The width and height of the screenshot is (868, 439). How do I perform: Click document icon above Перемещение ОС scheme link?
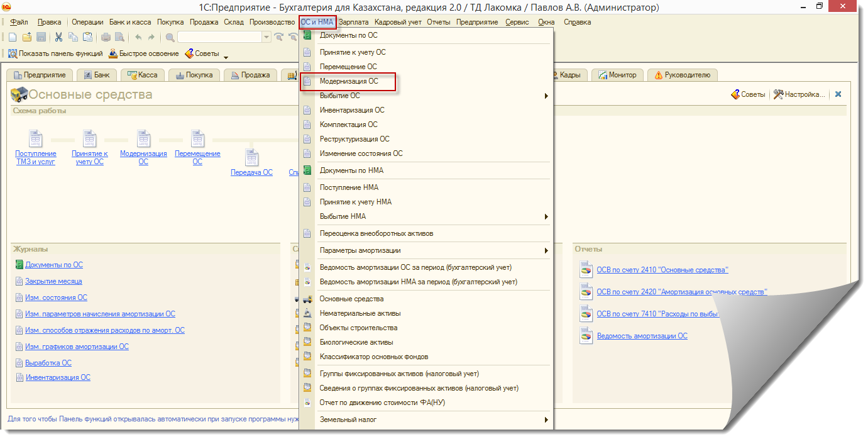(198, 138)
